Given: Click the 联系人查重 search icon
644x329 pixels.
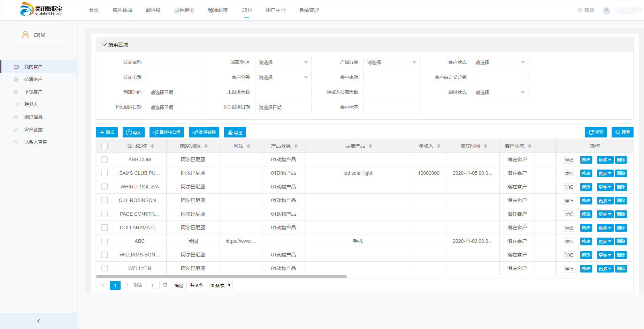Looking at the screenshot, I should (x=16, y=142).
